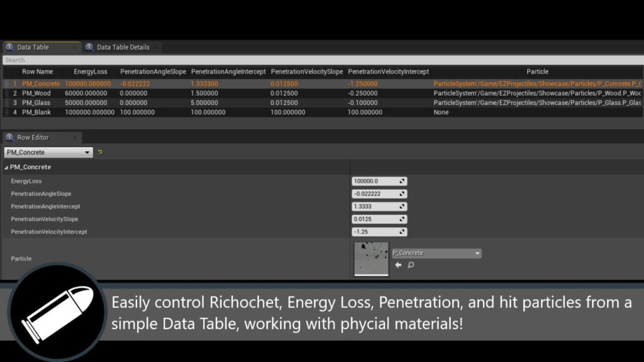Click the reset-to-default yellow arrow icon
This screenshot has height=362, width=644.
tap(100, 152)
